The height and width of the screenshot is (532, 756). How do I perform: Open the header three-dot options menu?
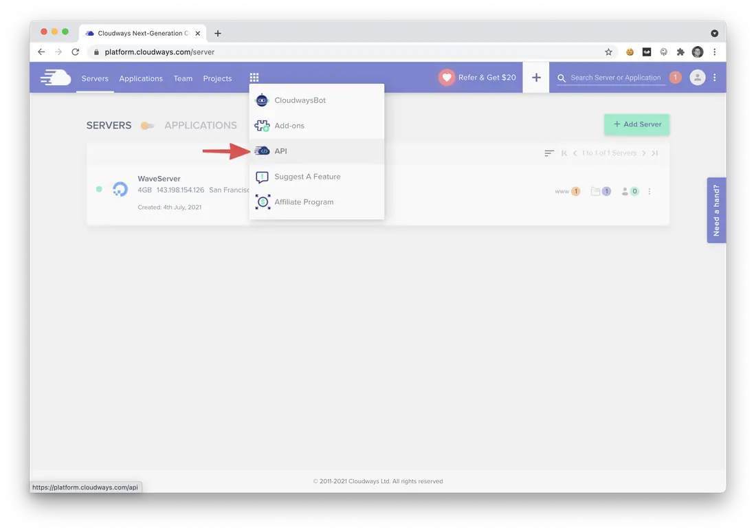[x=715, y=77]
